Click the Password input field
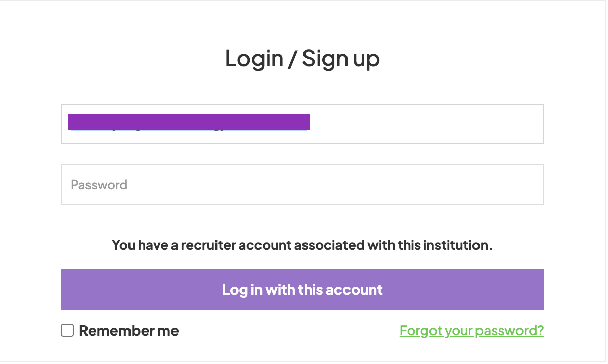The width and height of the screenshot is (608, 364). click(x=302, y=185)
